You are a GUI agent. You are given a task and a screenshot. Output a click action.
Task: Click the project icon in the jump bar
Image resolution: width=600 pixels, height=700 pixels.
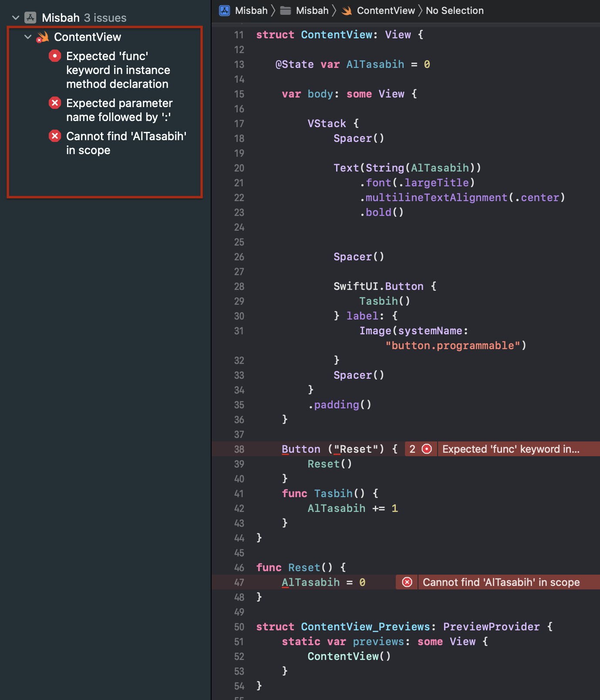tap(225, 10)
